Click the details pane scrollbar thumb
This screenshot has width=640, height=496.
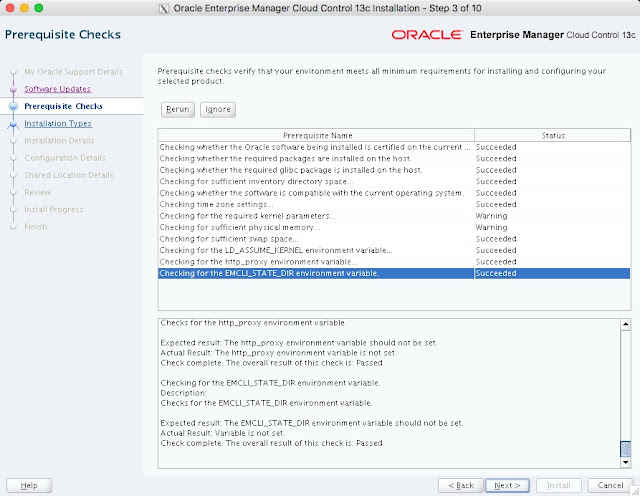pyautogui.click(x=625, y=449)
